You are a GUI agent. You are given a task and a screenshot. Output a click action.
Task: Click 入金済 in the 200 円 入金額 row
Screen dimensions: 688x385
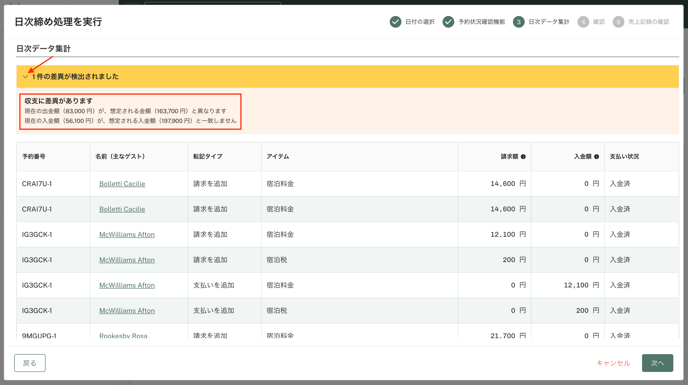(620, 310)
